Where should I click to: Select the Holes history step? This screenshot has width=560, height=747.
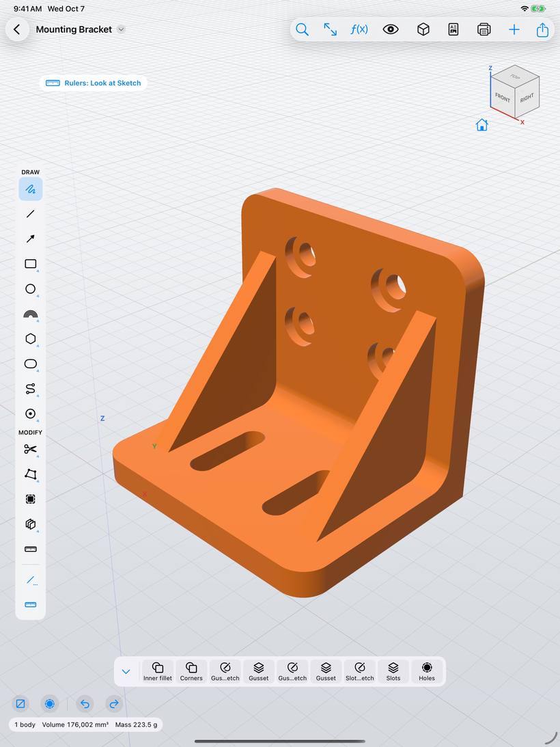click(x=427, y=672)
